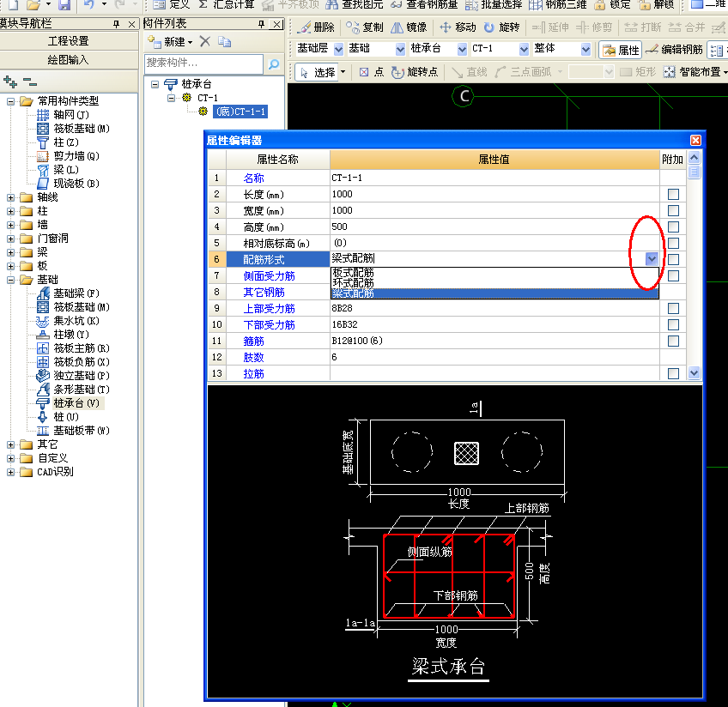Open 查找图元 (find element) tool
The height and width of the screenshot is (707, 728).
[354, 4]
